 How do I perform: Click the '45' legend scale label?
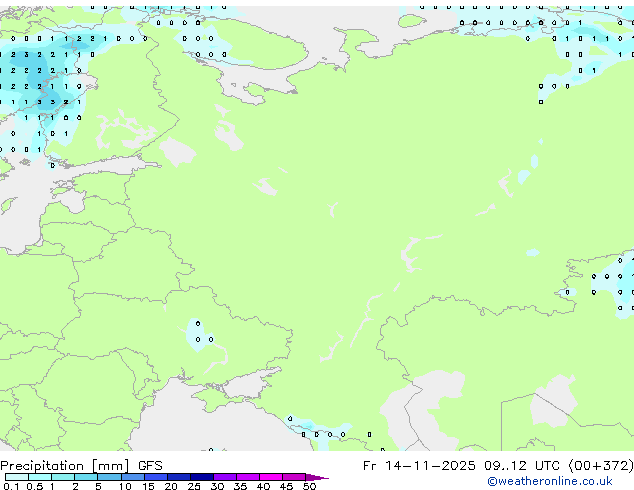(286, 486)
